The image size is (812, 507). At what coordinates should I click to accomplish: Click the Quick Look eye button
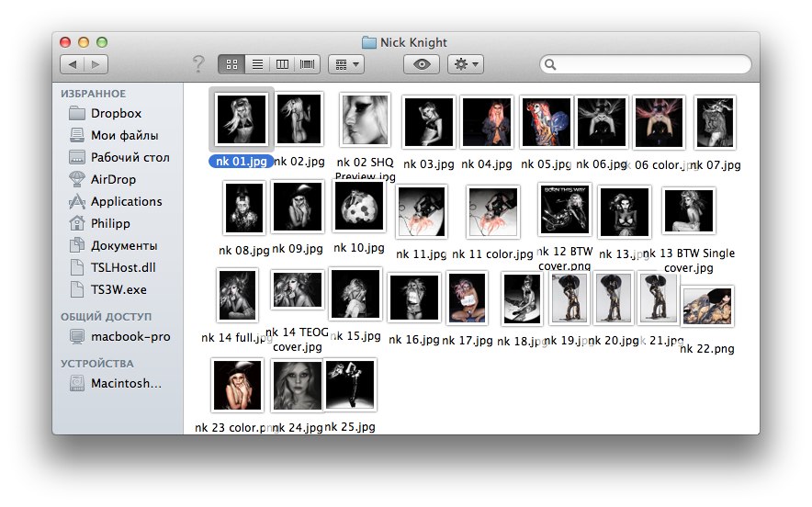422,64
